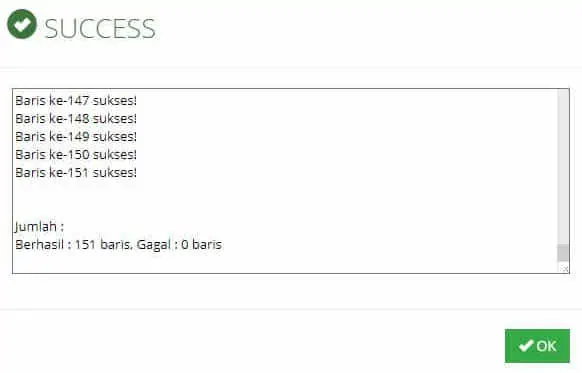This screenshot has height=373, width=582.
Task: Click the '151 baris' success count
Action: coord(102,245)
